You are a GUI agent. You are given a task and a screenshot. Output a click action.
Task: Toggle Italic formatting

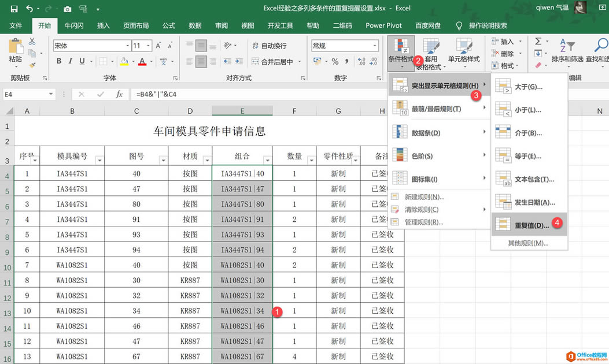coord(71,61)
